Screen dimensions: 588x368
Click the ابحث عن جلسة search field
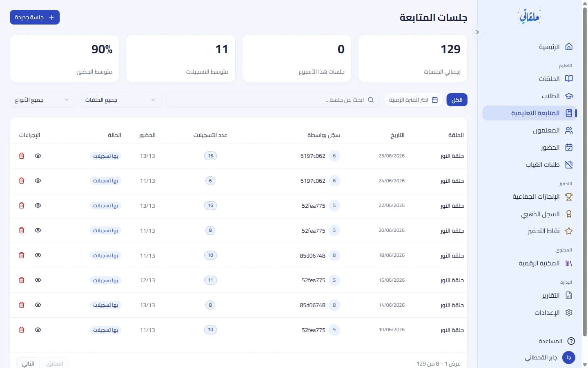[x=272, y=100]
